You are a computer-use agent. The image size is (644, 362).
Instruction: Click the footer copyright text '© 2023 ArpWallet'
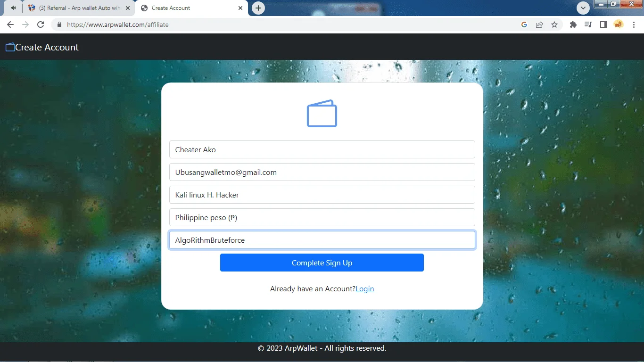(288, 348)
